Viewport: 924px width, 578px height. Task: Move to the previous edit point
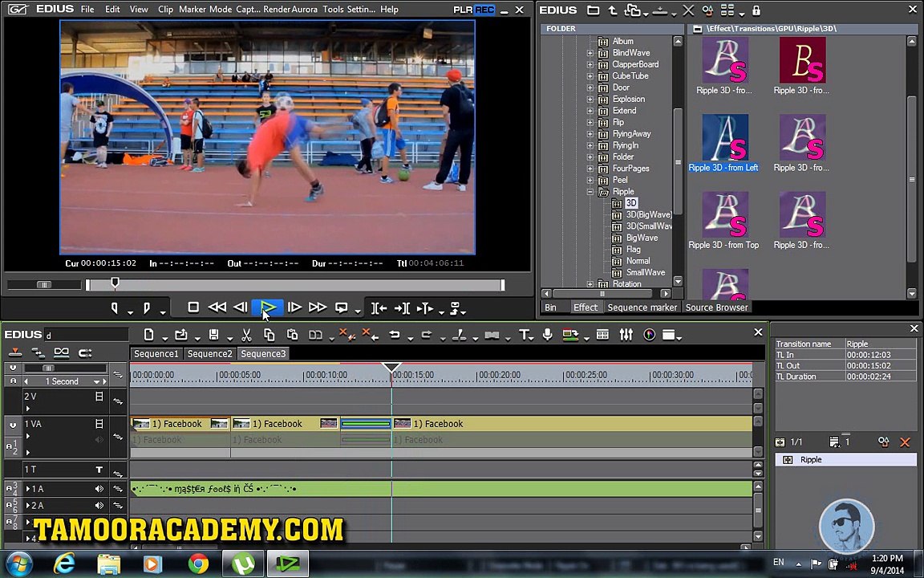(x=379, y=308)
